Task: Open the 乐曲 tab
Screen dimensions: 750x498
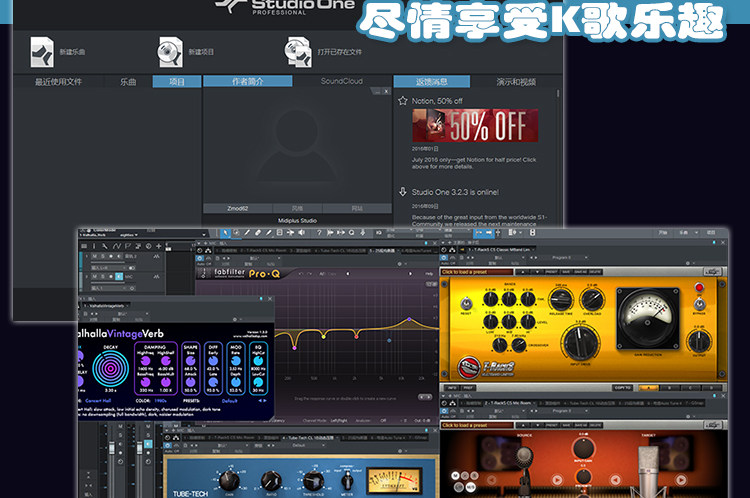Action: coord(128,82)
